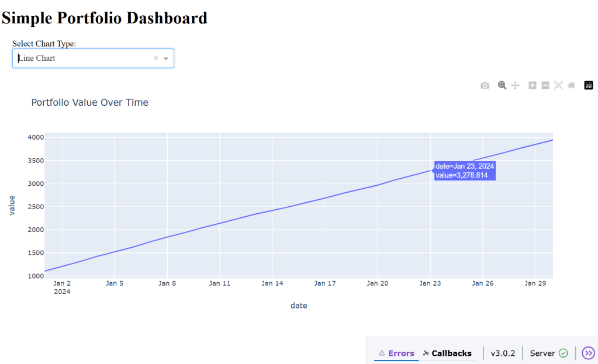The image size is (598, 364).
Task: Open the Errors tab in debug bar
Action: point(396,353)
